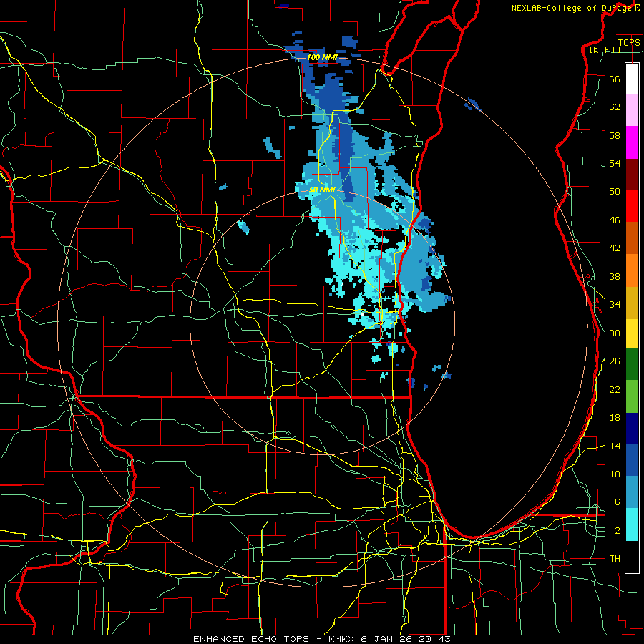Click the [K FT] units label
The height and width of the screenshot is (644, 644).
click(605, 49)
